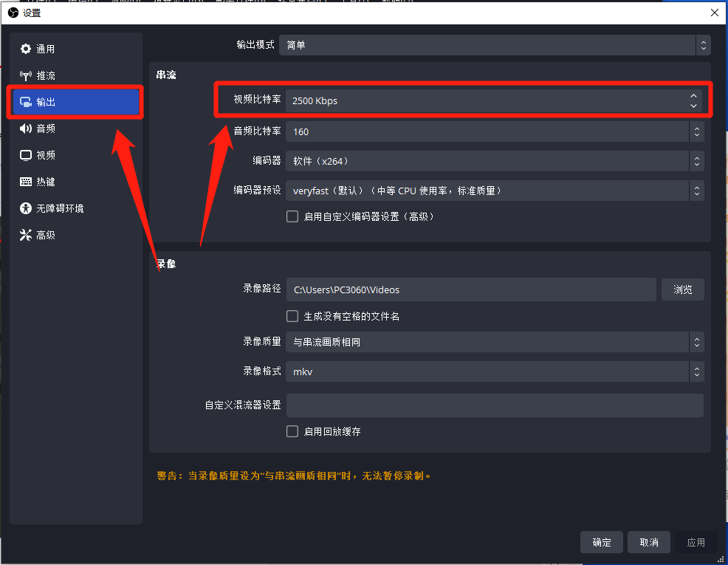Image resolution: width=728 pixels, height=565 pixels.
Task: Select the Stream (推流) antenna icon
Action: tap(26, 75)
